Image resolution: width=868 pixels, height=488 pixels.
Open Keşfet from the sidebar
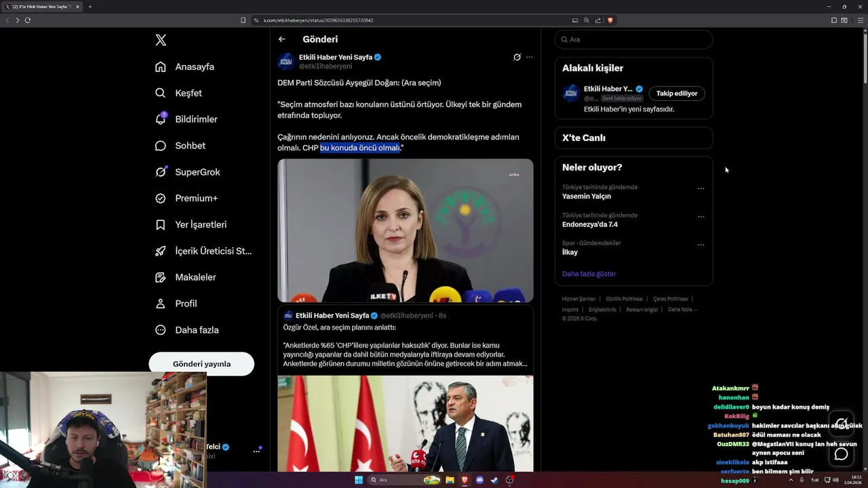[178, 93]
